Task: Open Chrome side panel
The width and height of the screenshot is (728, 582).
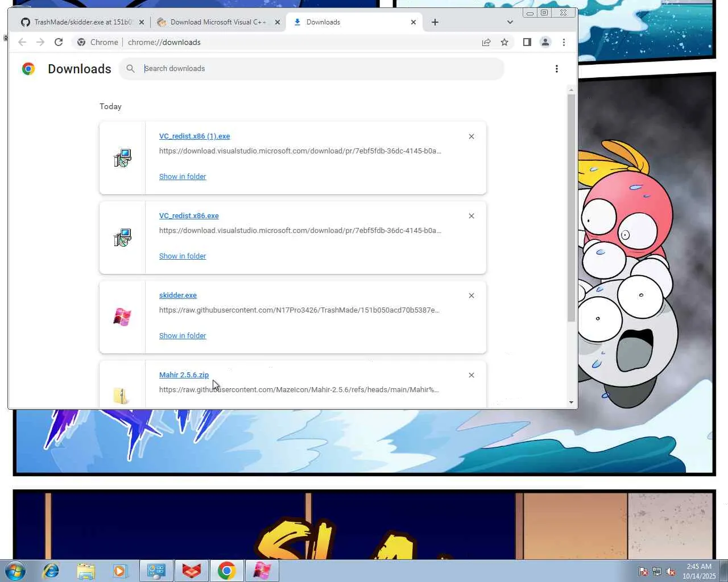Action: (527, 42)
